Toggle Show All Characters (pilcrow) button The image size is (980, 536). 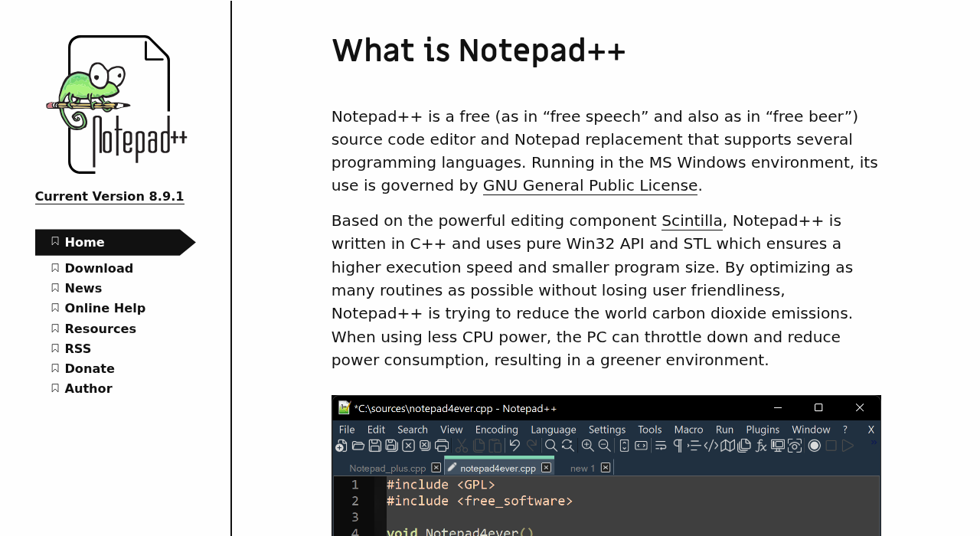[x=677, y=447]
